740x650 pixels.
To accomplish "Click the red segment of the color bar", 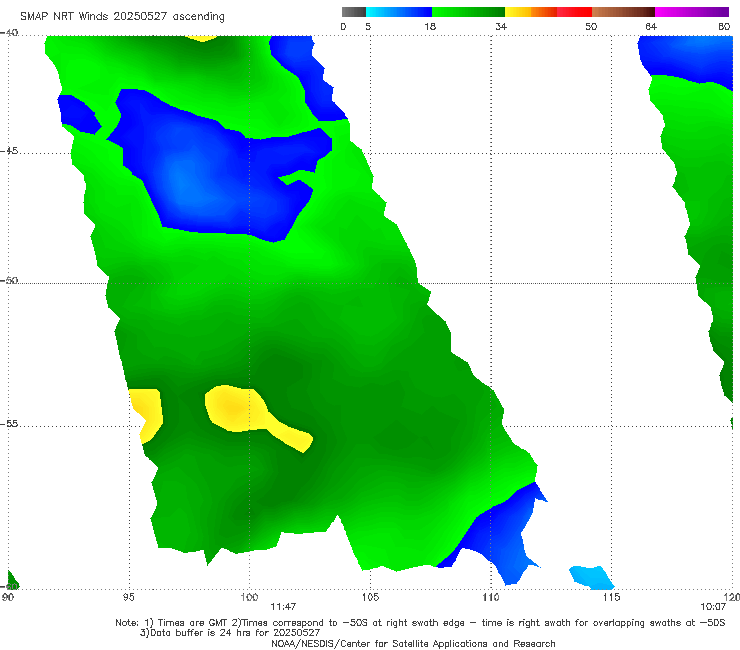I will coord(574,12).
